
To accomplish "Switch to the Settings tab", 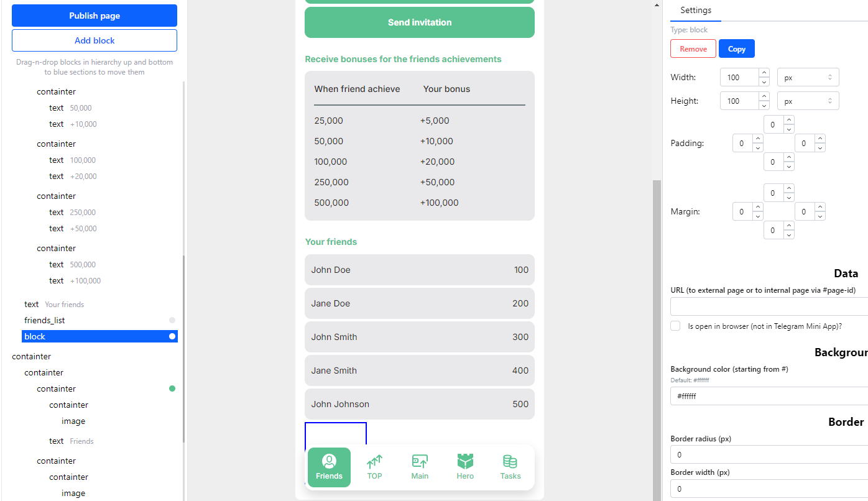I will [696, 11].
